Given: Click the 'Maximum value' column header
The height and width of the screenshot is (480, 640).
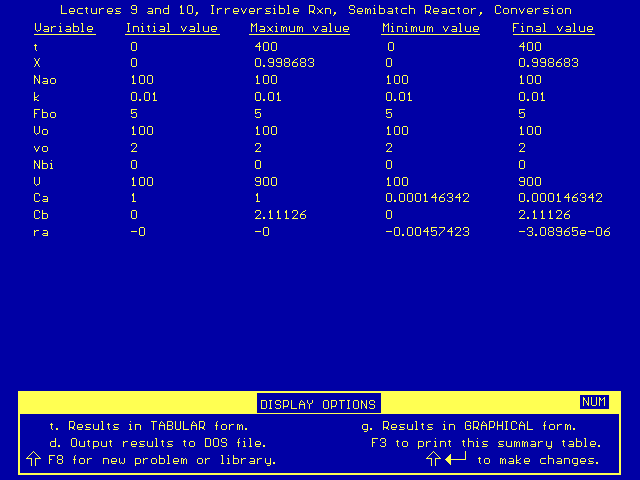Looking at the screenshot, I should [x=300, y=28].
